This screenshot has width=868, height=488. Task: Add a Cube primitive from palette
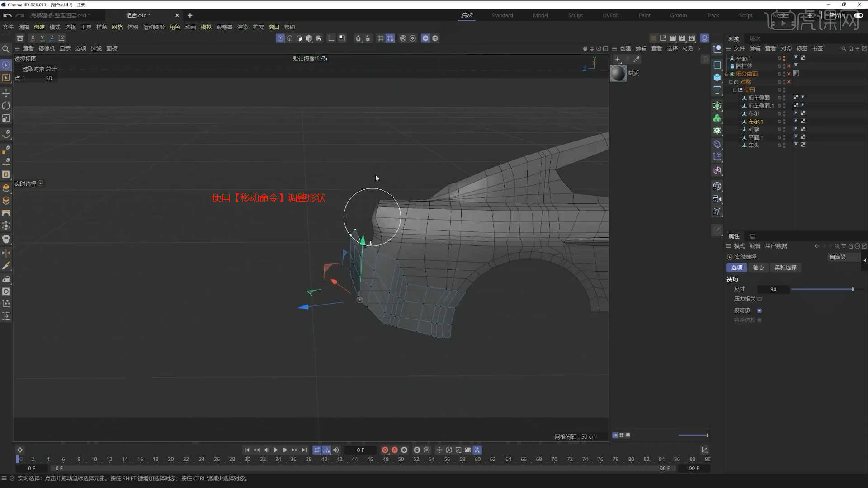tap(717, 77)
